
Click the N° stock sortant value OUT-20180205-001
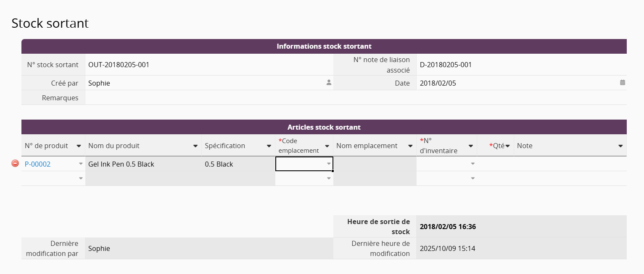coord(119,65)
